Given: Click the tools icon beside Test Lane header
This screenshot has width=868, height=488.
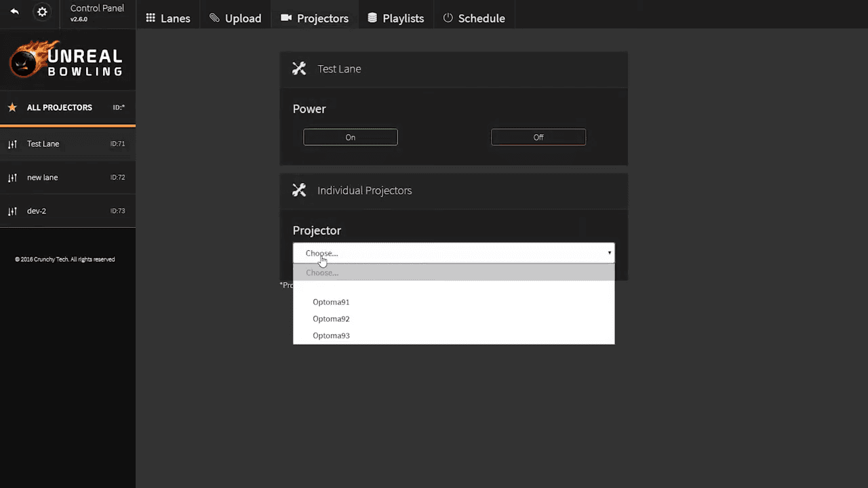Looking at the screenshot, I should [299, 68].
